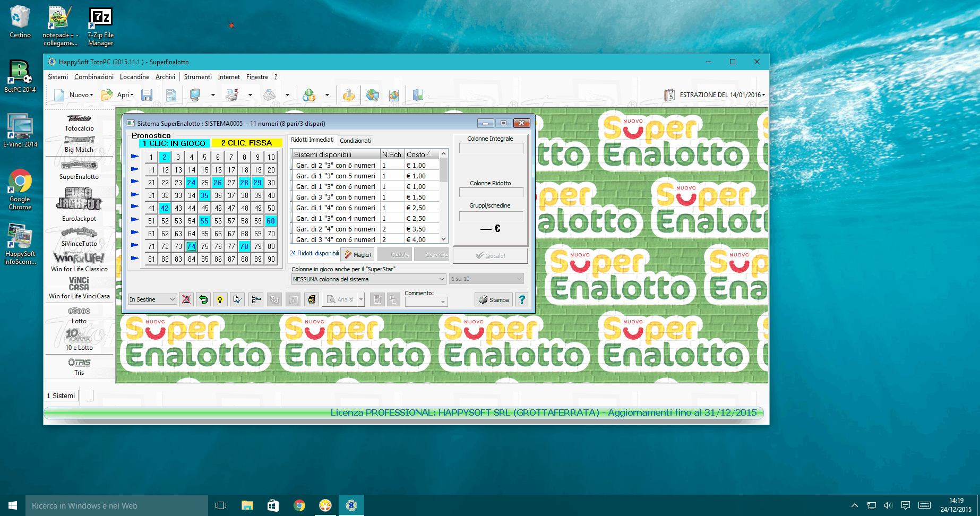Toggle number 78 in the Pronostico grid
This screenshot has height=516, width=980.
coord(244,246)
